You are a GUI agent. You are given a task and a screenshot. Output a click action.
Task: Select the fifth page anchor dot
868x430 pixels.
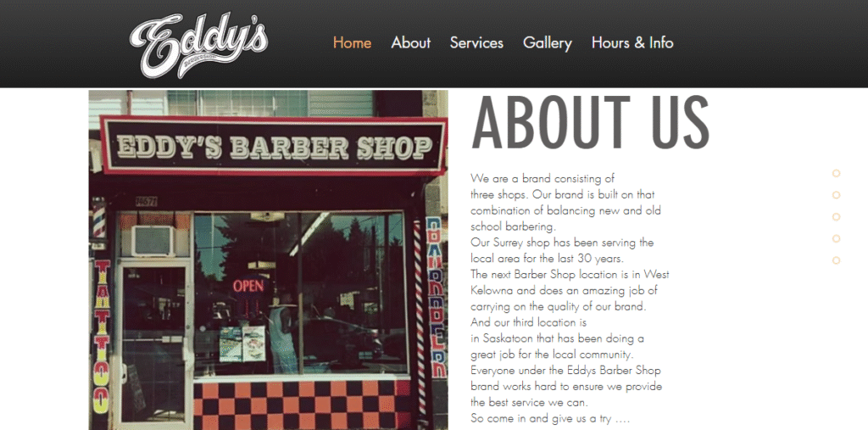coord(836,260)
